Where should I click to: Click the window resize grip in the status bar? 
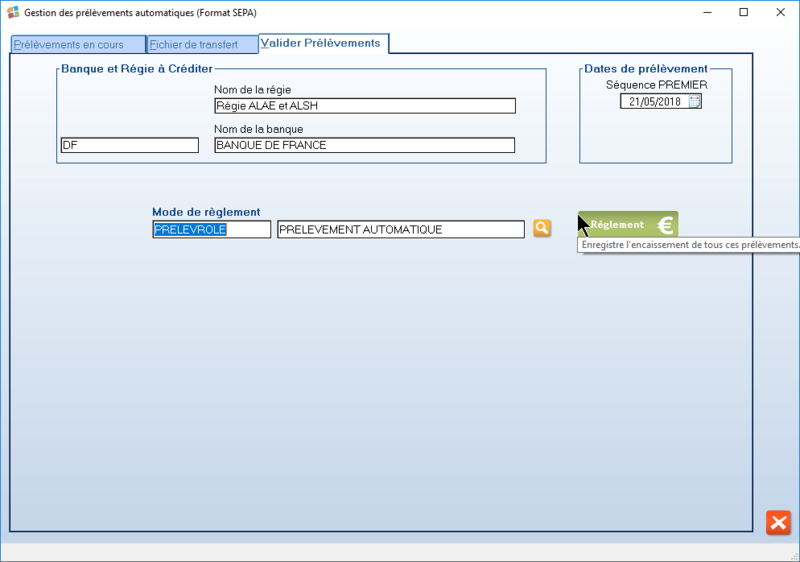[794, 556]
